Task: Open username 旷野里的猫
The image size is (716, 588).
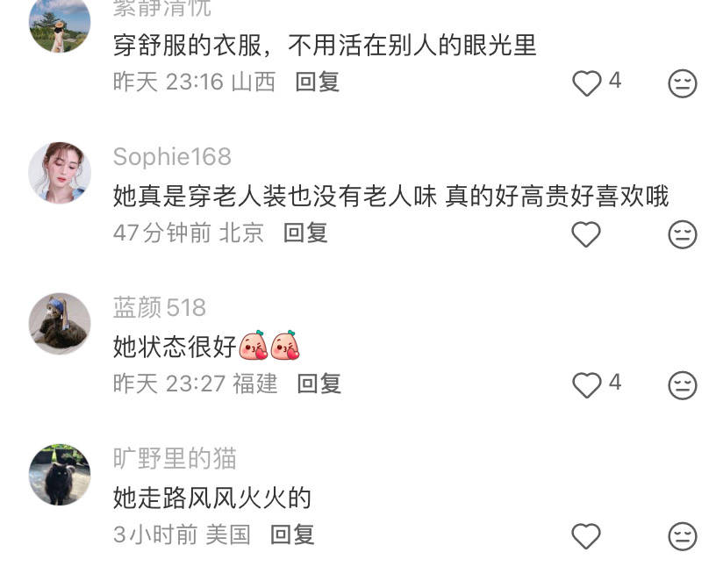Action: tap(175, 458)
